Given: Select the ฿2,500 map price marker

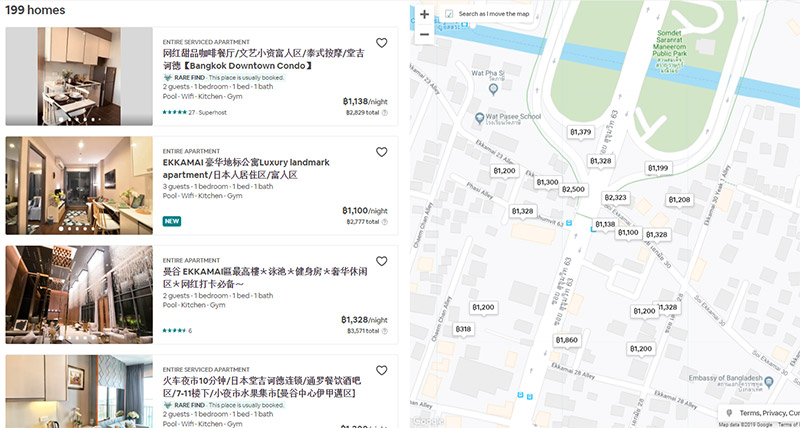Looking at the screenshot, I should [573, 189].
